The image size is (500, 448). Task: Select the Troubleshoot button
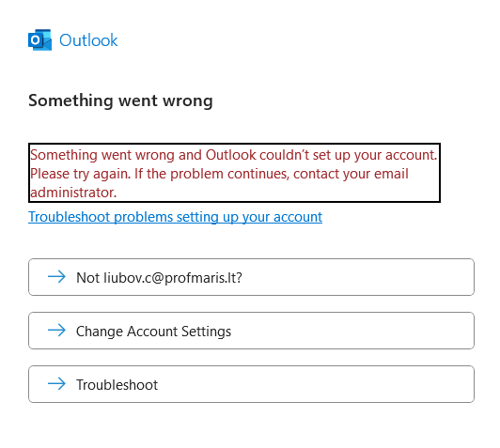click(251, 384)
